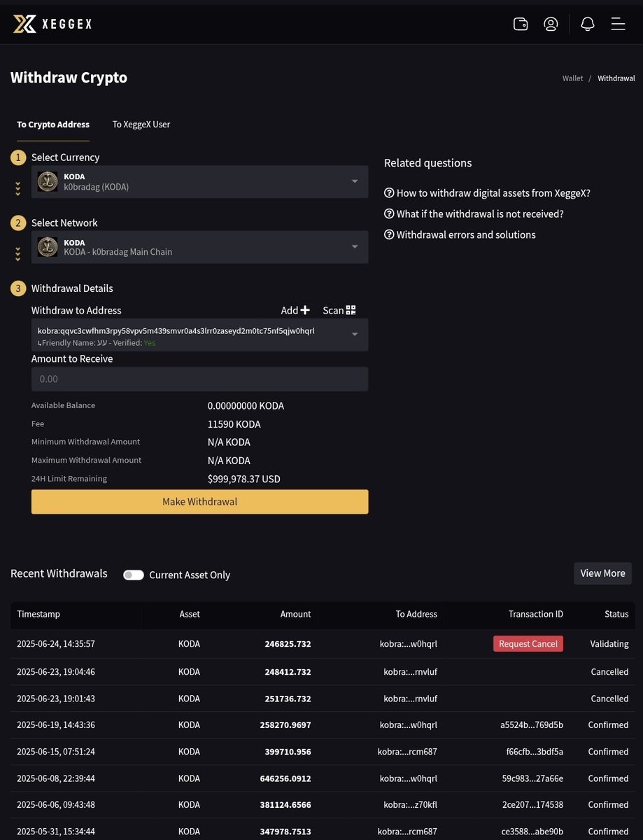
Task: Focus the Amount to Receive field
Action: point(199,379)
